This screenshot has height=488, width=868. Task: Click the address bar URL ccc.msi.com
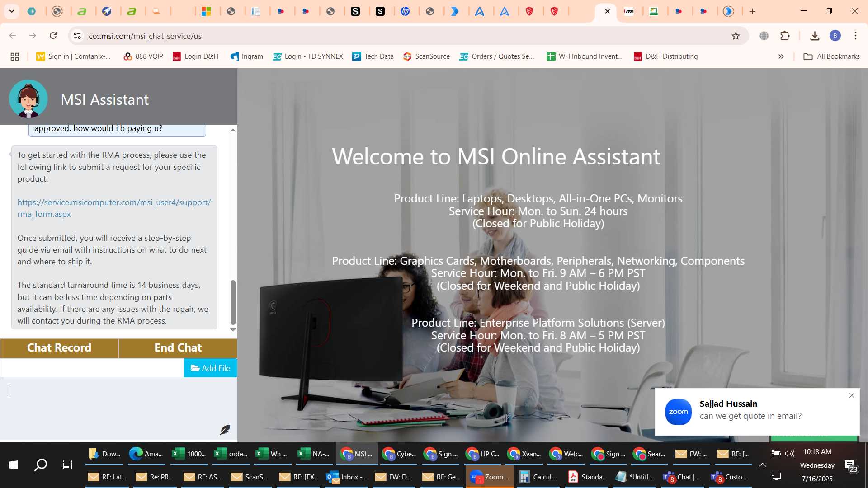point(145,36)
